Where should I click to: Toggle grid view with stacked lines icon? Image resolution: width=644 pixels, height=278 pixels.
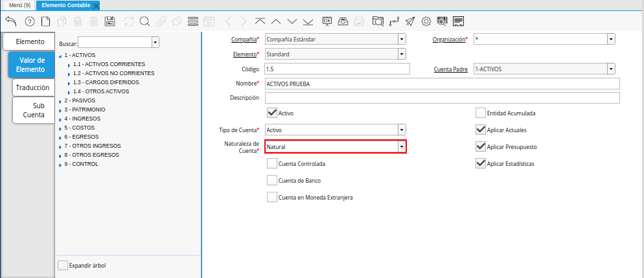tap(192, 21)
